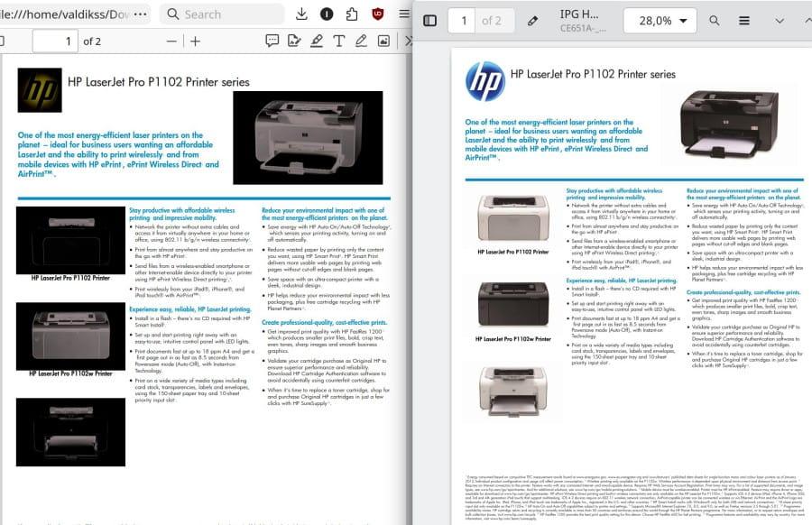
Task: Select the Highlight tool in PDF toolbar
Action: (x=317, y=41)
